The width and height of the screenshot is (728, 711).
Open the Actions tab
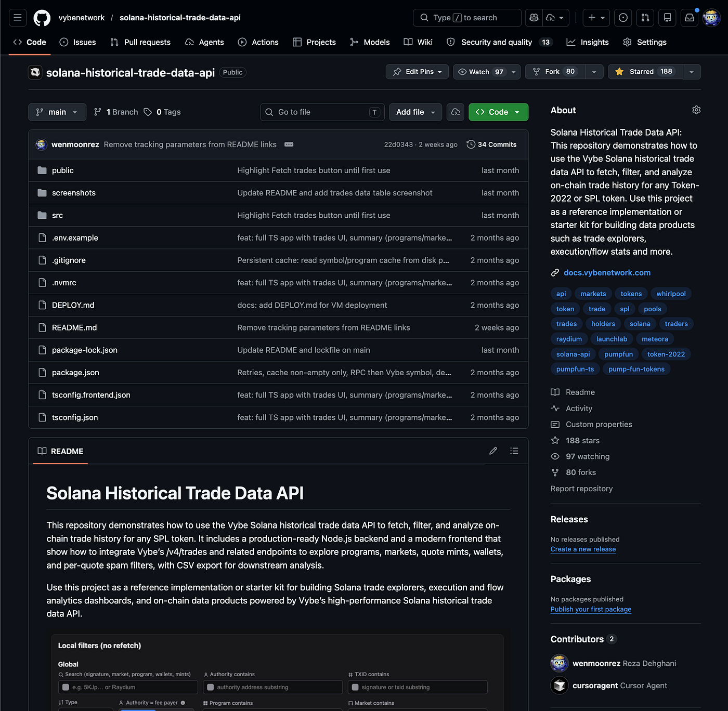tap(258, 42)
